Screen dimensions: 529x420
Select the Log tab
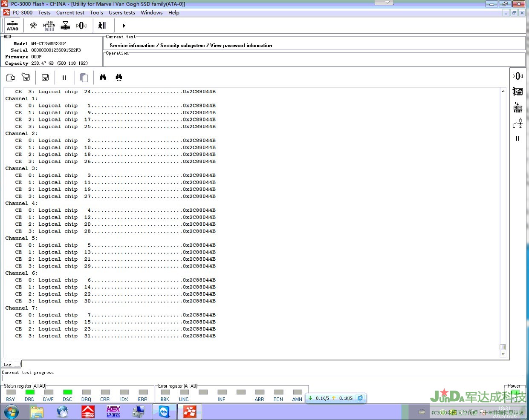click(x=11, y=365)
